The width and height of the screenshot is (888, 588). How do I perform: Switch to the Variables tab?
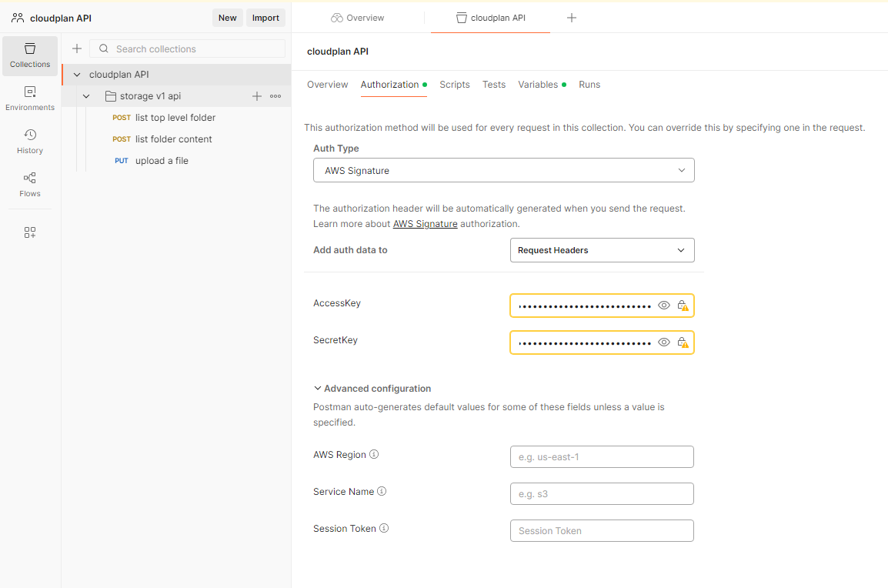[x=538, y=85]
